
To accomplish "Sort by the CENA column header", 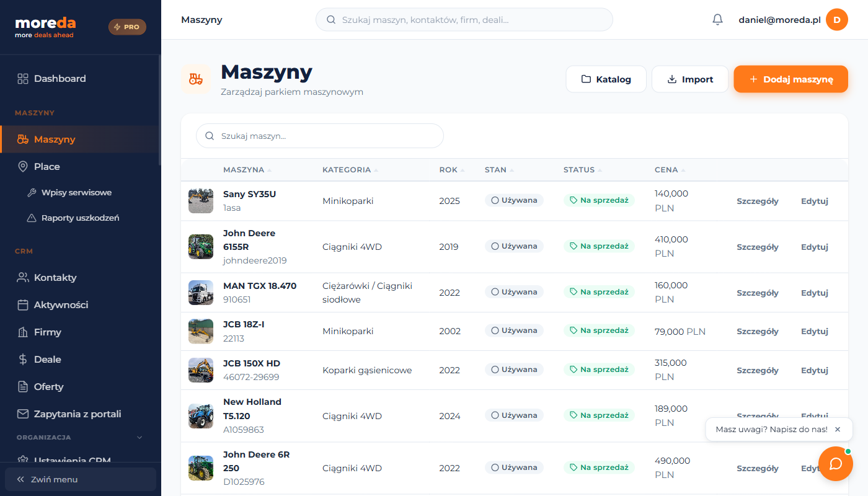I will (x=670, y=170).
